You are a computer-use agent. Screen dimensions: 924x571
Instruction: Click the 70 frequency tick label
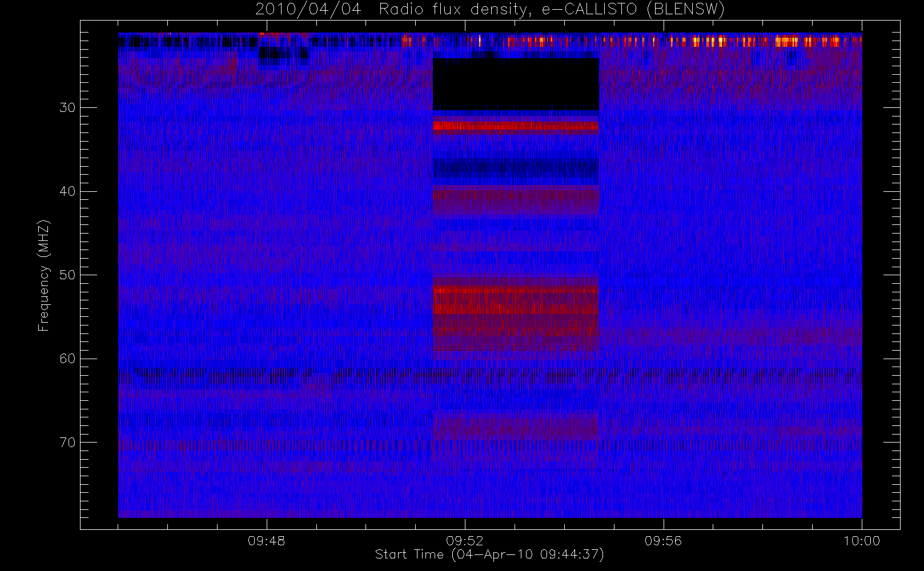tap(67, 443)
